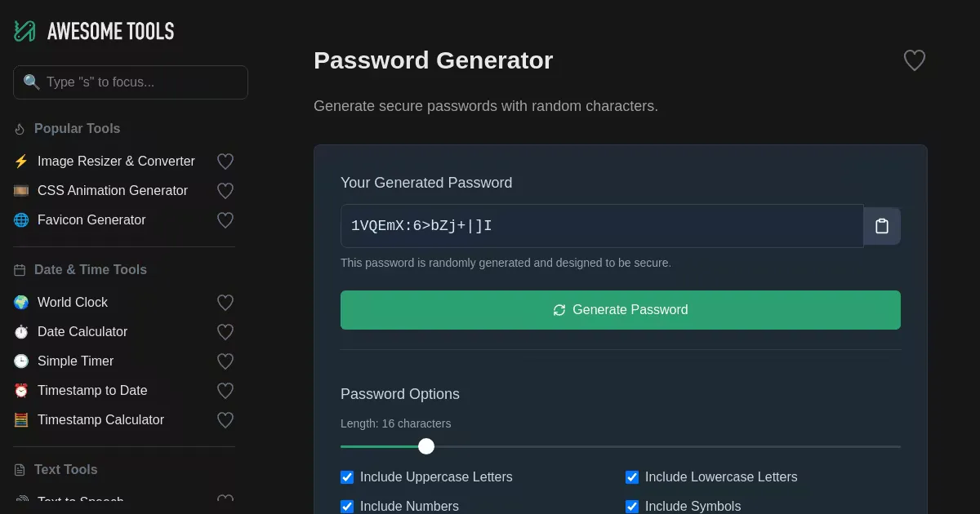Open Timestamp to Date tool

coord(92,391)
